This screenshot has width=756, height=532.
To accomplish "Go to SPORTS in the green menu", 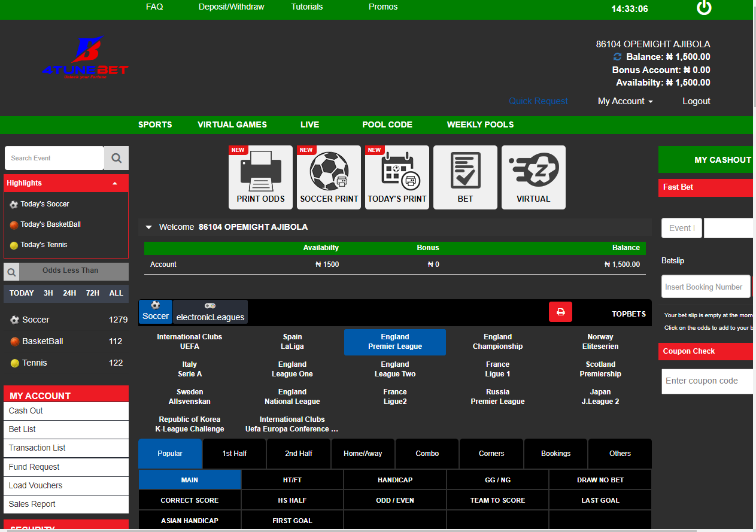I will coord(155,124).
